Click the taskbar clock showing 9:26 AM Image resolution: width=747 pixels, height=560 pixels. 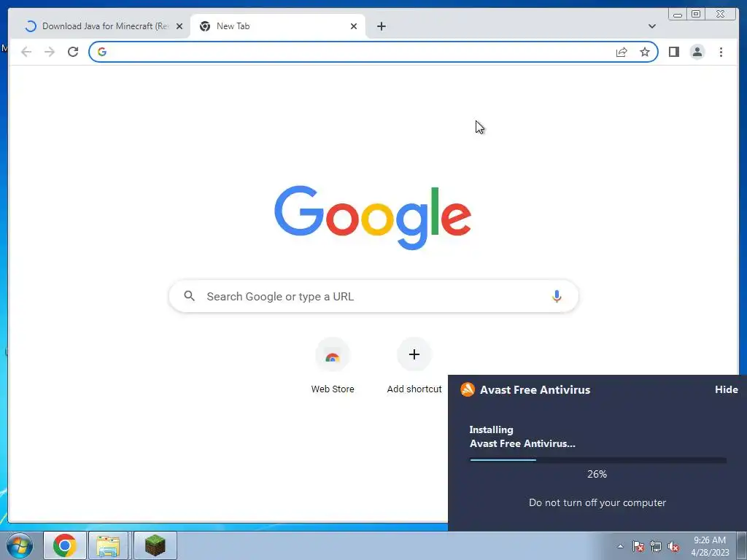pyautogui.click(x=710, y=546)
